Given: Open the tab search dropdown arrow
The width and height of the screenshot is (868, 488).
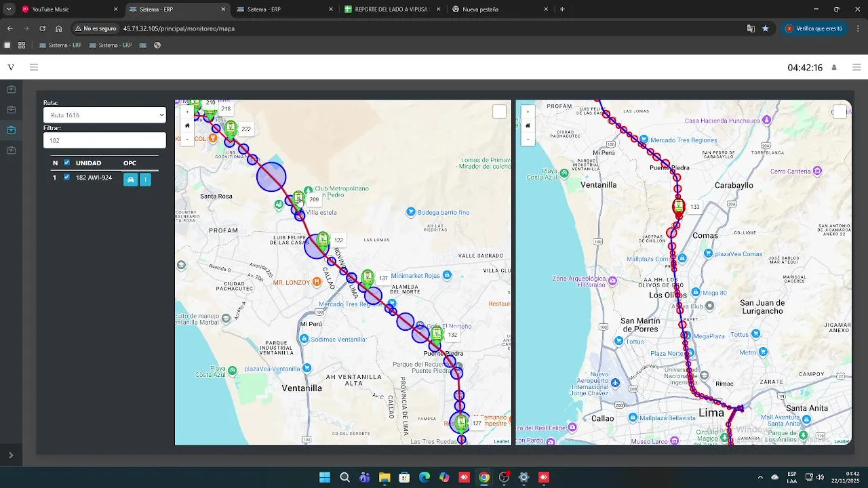Looking at the screenshot, I should (9, 9).
